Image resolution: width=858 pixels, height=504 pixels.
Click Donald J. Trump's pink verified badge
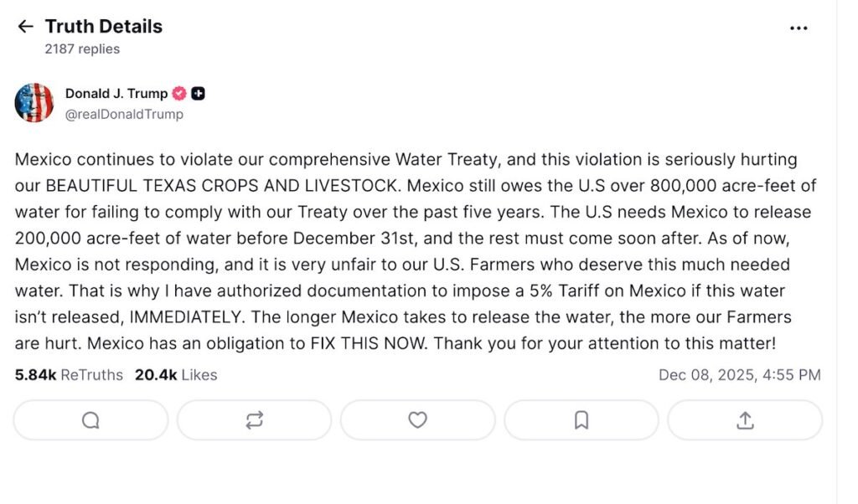[179, 94]
